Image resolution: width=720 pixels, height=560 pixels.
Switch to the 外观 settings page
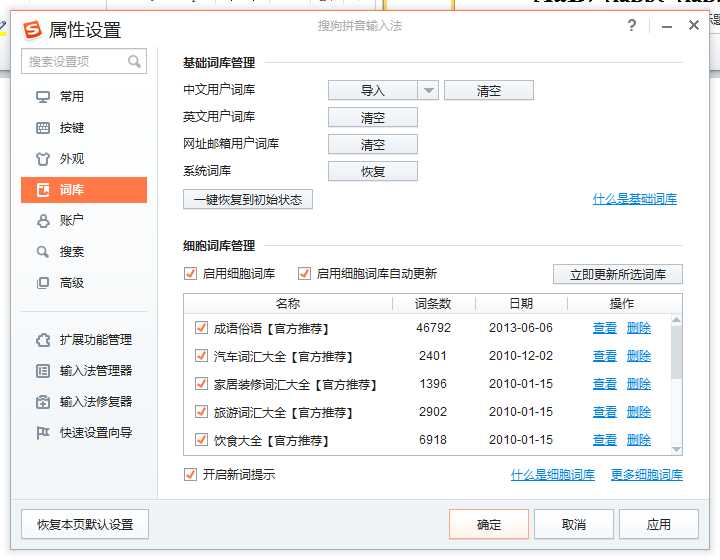click(84, 159)
